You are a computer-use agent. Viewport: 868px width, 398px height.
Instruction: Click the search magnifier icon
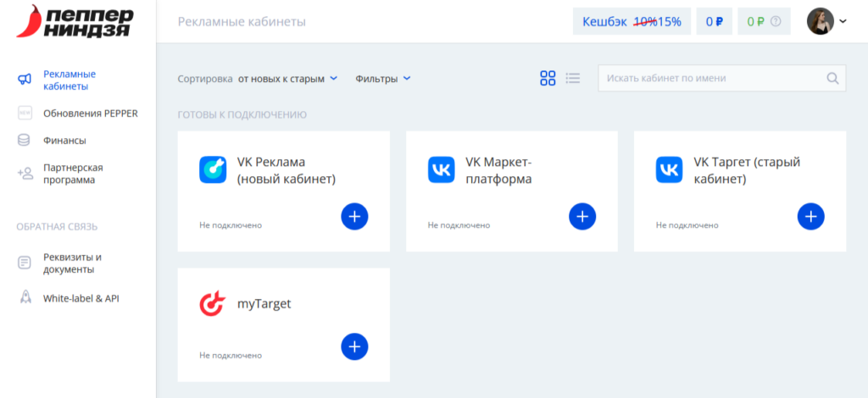pyautogui.click(x=832, y=79)
